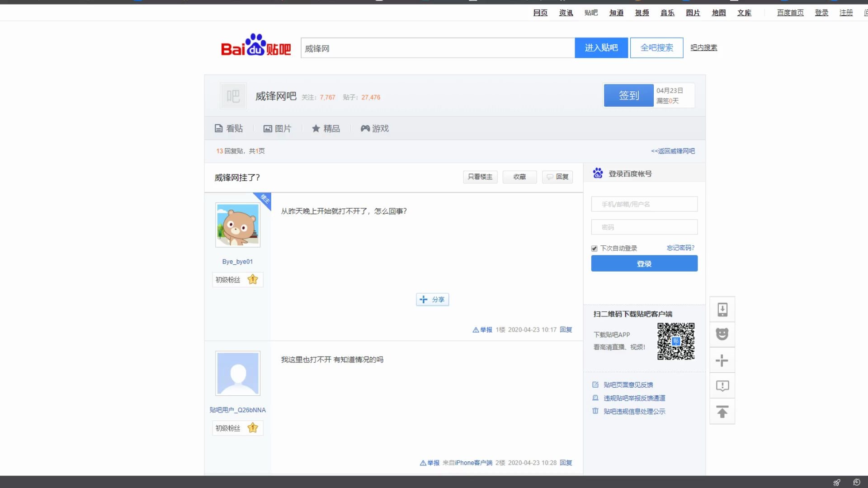
Task: Click the 百度首页 link
Action: 790,13
